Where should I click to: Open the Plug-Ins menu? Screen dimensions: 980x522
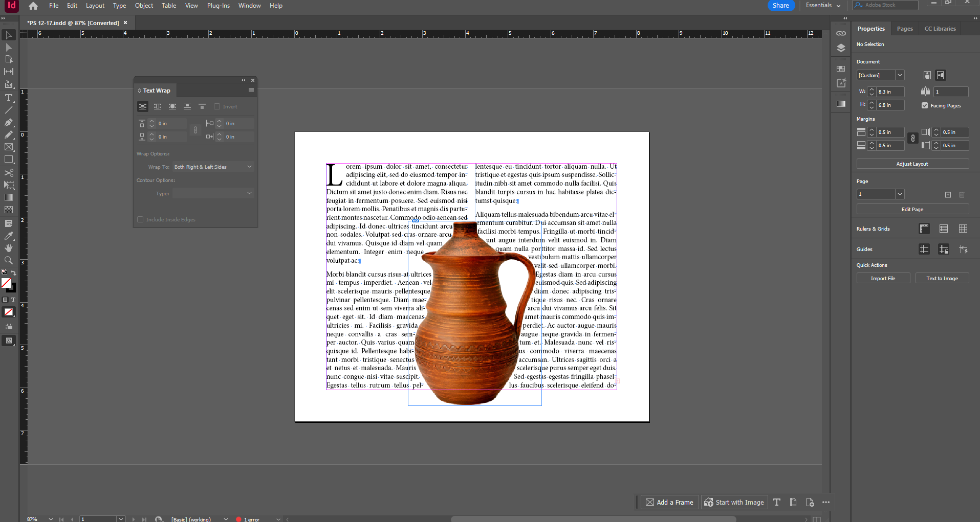point(219,6)
